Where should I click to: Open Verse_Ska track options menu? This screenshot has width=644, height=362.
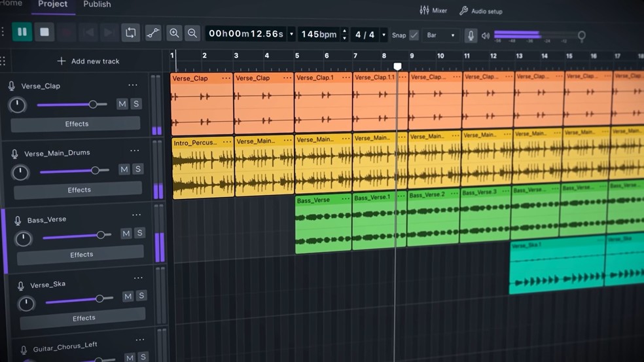[138, 278]
